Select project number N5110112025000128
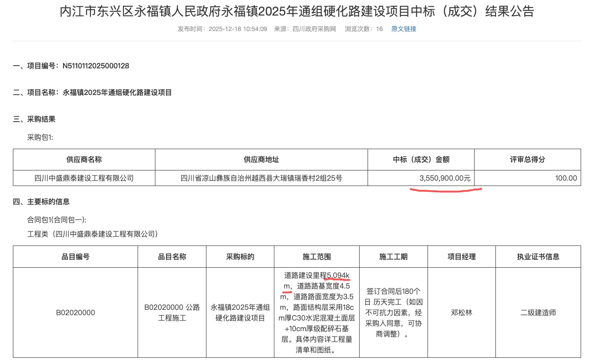Viewport: 590px width, 364px height. pyautogui.click(x=95, y=66)
